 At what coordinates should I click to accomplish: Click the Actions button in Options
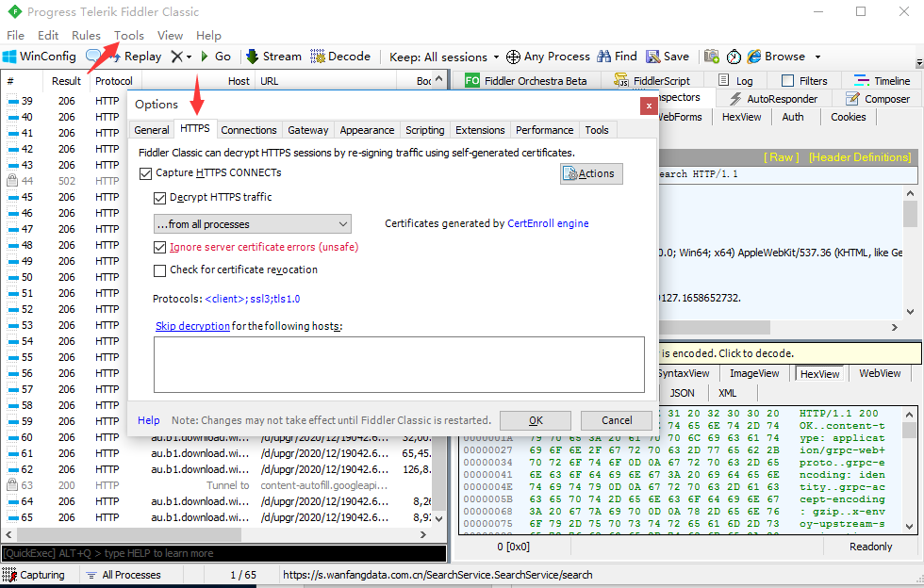(591, 173)
